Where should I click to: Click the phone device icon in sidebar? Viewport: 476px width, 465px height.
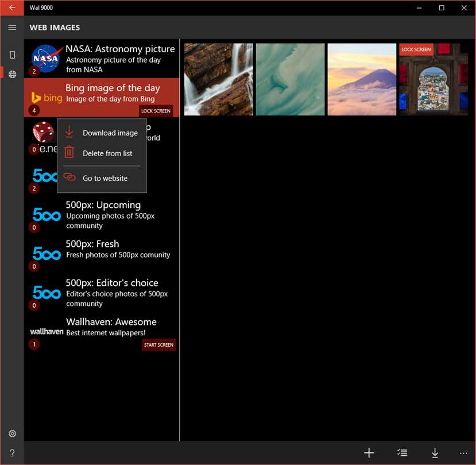click(x=12, y=55)
